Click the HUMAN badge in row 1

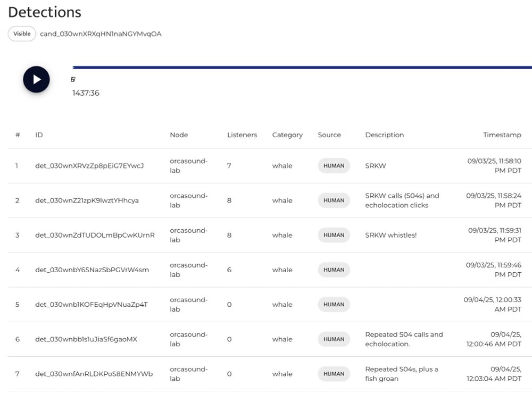334,166
